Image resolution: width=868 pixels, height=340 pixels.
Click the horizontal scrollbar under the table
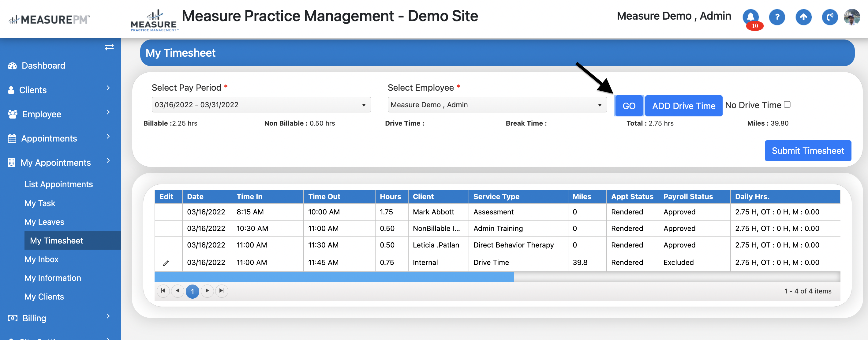click(x=334, y=277)
